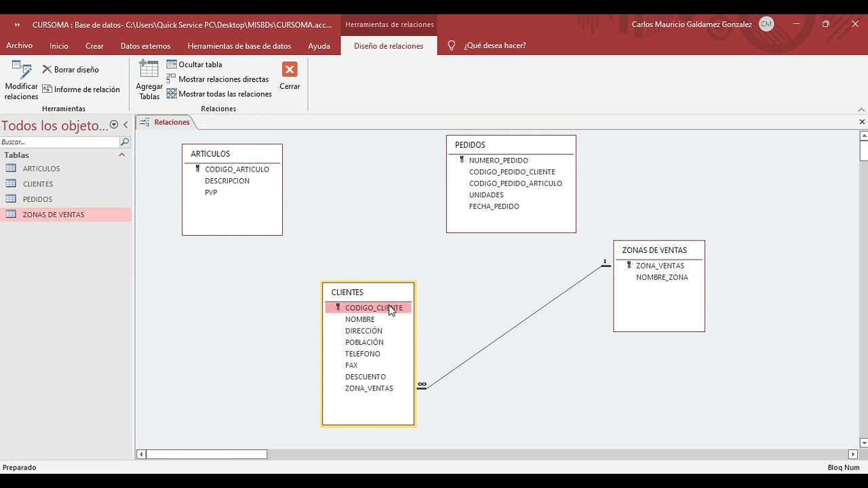Select the Diseño de relaciones tab
Image resolution: width=868 pixels, height=488 pixels.
pos(389,46)
